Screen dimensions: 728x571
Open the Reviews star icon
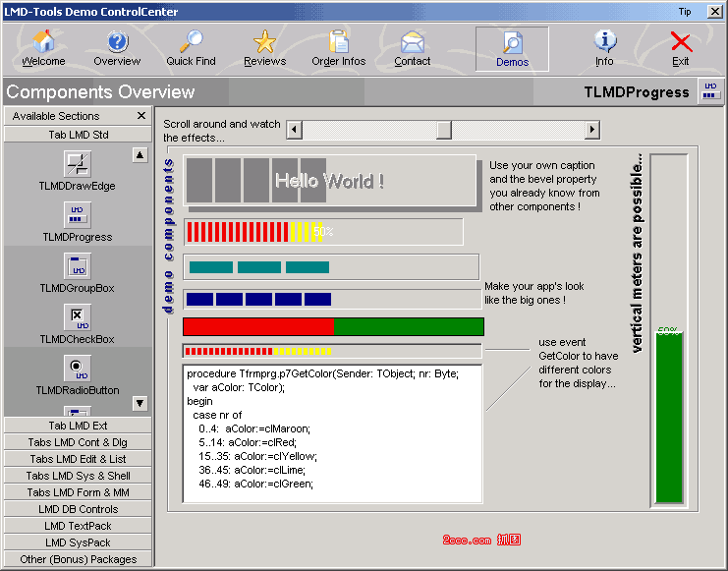click(x=264, y=41)
